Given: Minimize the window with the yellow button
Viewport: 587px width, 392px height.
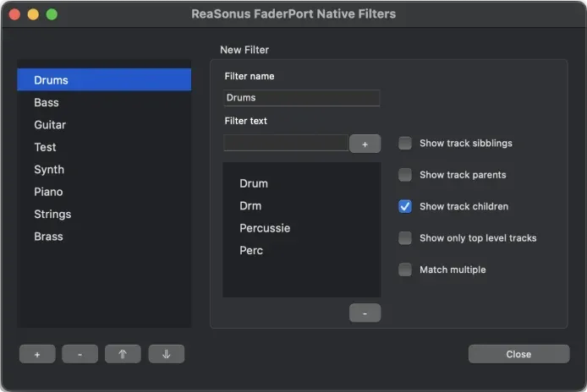Looking at the screenshot, I should pos(33,14).
